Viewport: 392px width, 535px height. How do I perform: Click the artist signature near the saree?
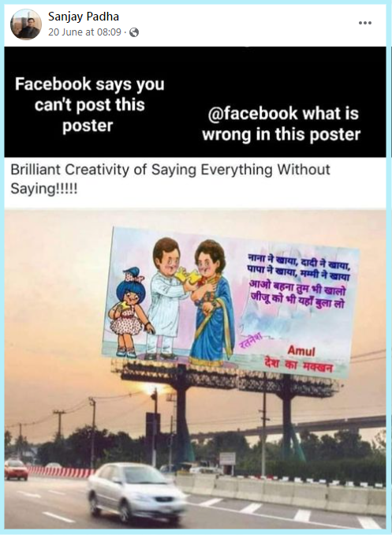coord(251,341)
